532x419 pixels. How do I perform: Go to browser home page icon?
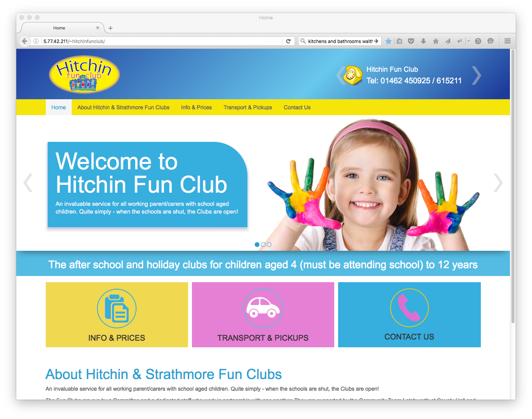[x=436, y=41]
